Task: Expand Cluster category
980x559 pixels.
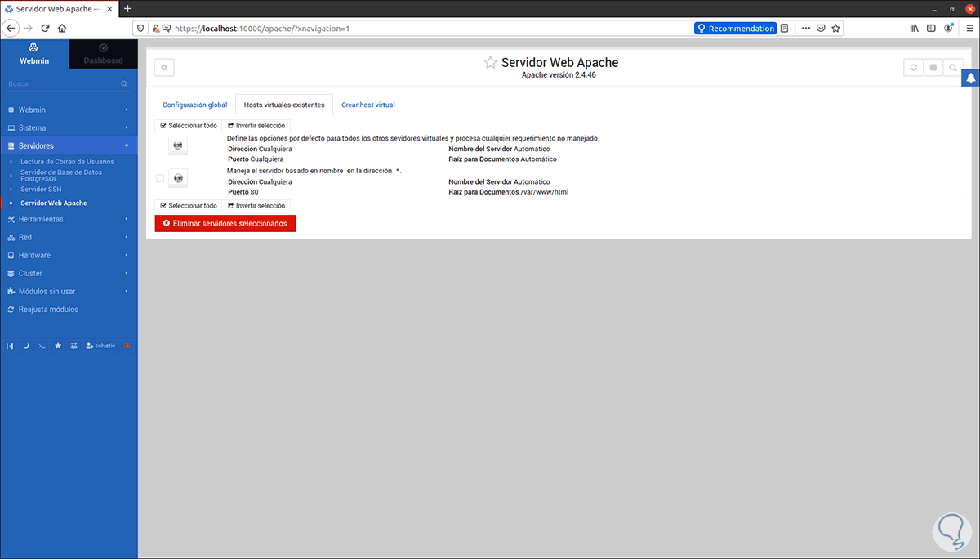Action: click(x=69, y=273)
